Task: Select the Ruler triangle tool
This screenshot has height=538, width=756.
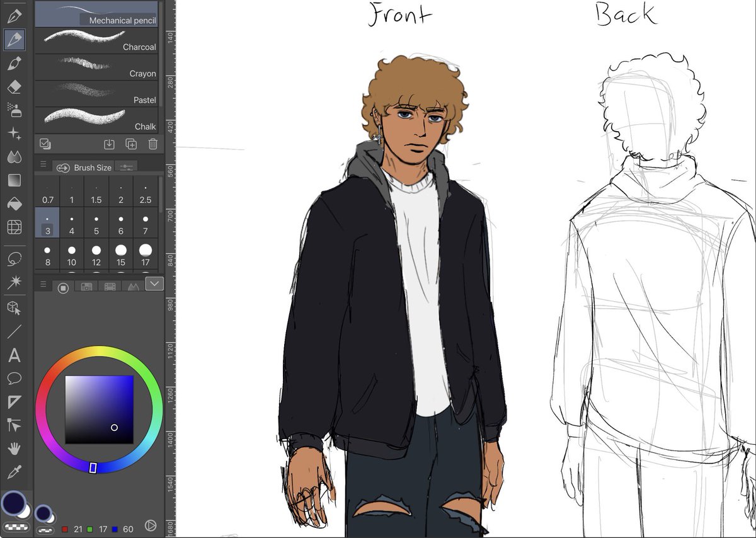Action: [x=14, y=402]
